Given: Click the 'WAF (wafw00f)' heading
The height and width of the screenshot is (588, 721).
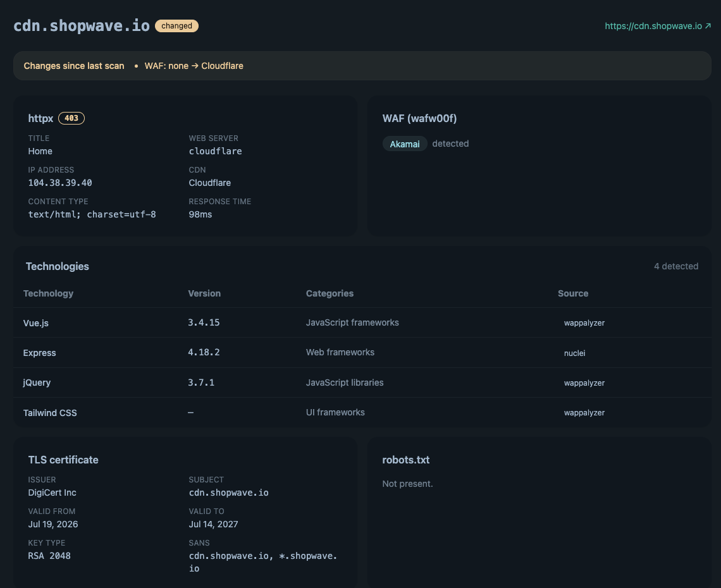Looking at the screenshot, I should point(419,119).
